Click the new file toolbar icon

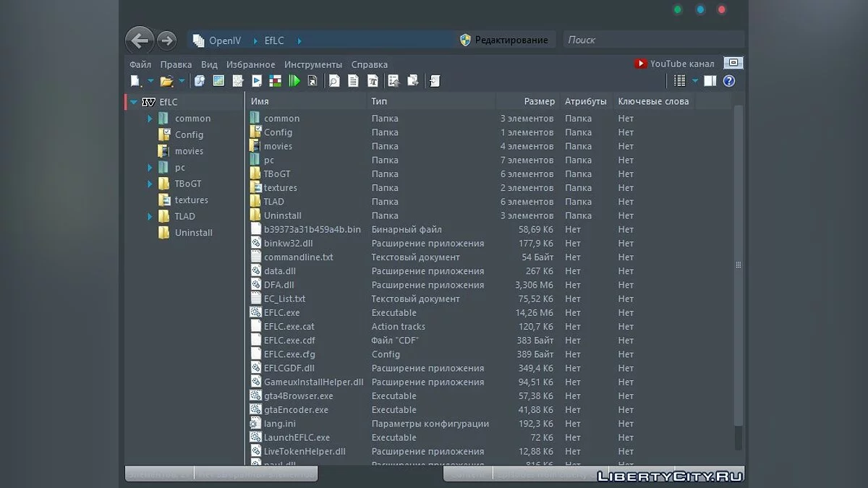(x=135, y=81)
